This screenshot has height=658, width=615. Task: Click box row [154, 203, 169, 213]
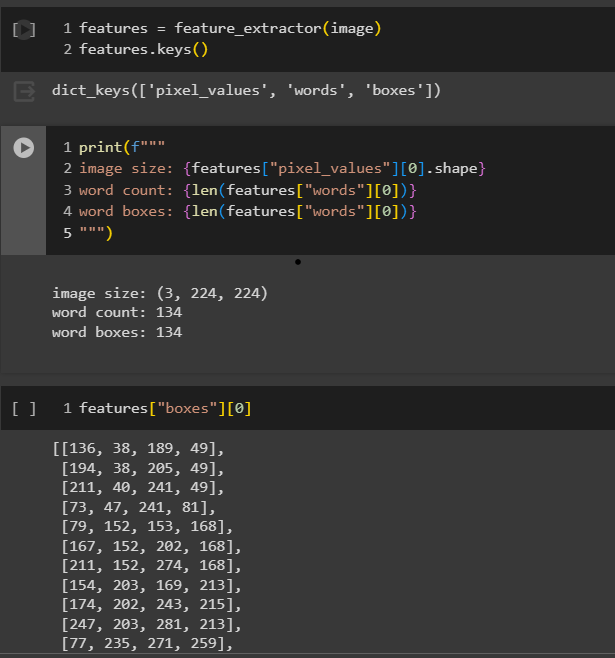tap(151, 585)
